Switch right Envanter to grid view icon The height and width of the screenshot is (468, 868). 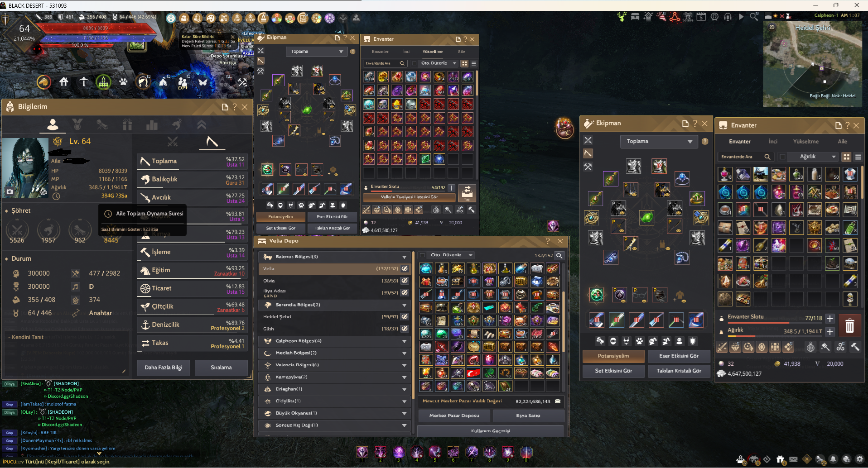tap(846, 157)
